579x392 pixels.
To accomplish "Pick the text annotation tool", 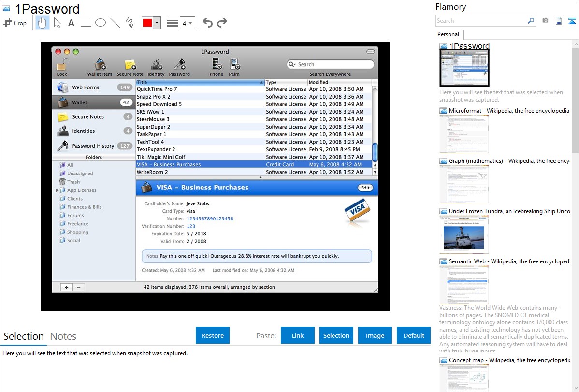I will (71, 23).
